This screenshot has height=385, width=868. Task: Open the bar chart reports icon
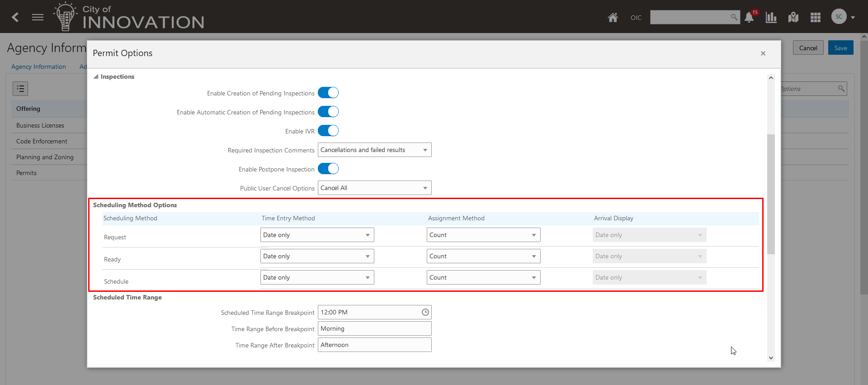tap(771, 17)
